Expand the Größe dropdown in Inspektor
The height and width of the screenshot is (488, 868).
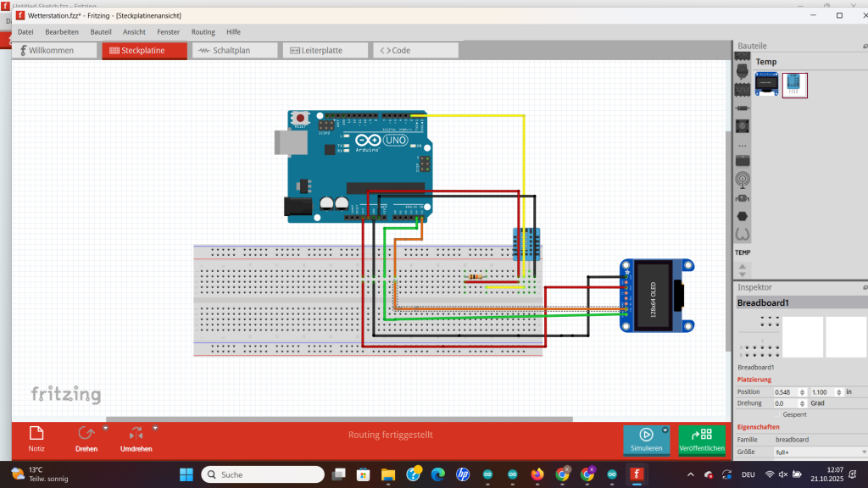(820, 452)
